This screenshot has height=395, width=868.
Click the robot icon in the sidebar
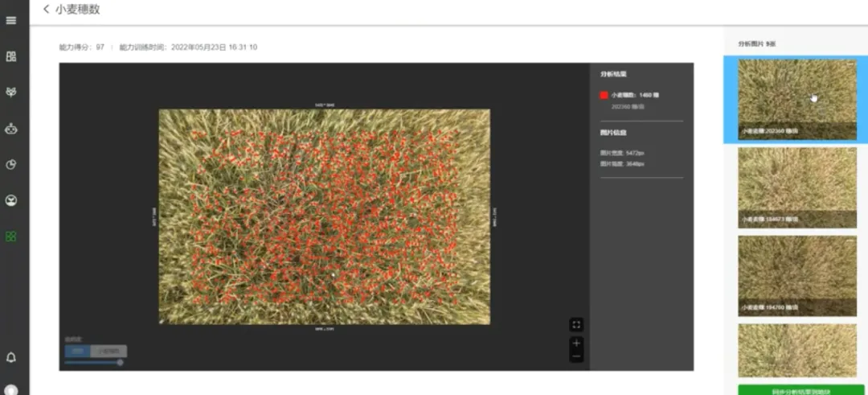point(11,129)
